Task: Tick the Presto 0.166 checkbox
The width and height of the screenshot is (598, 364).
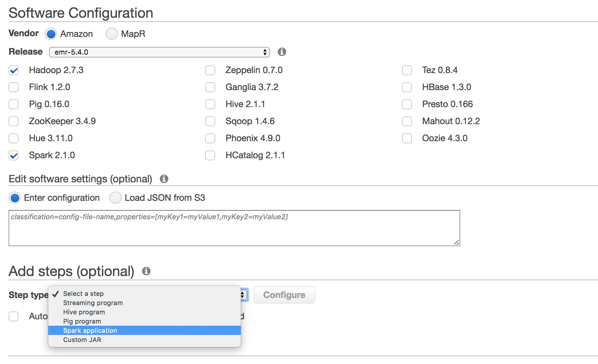Action: [407, 104]
